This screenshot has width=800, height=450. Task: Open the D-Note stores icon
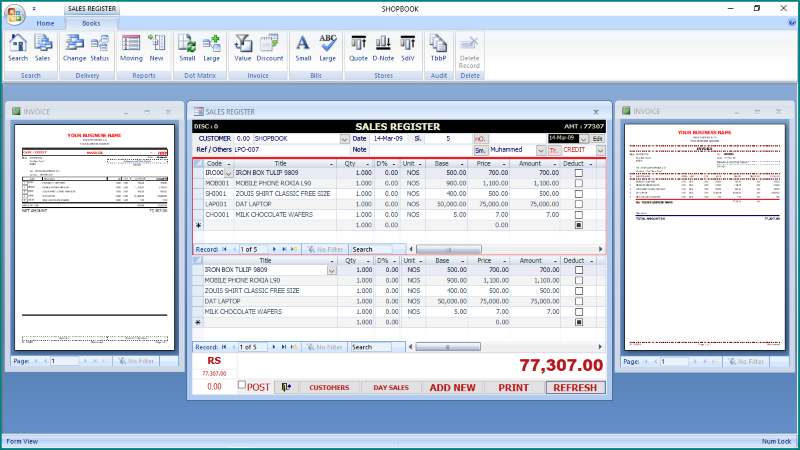(383, 48)
